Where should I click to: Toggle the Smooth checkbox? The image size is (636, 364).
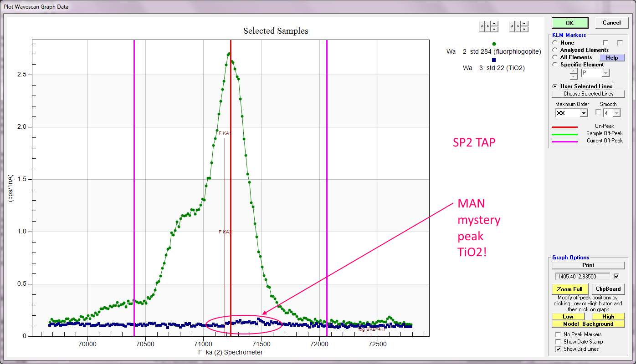coord(598,112)
